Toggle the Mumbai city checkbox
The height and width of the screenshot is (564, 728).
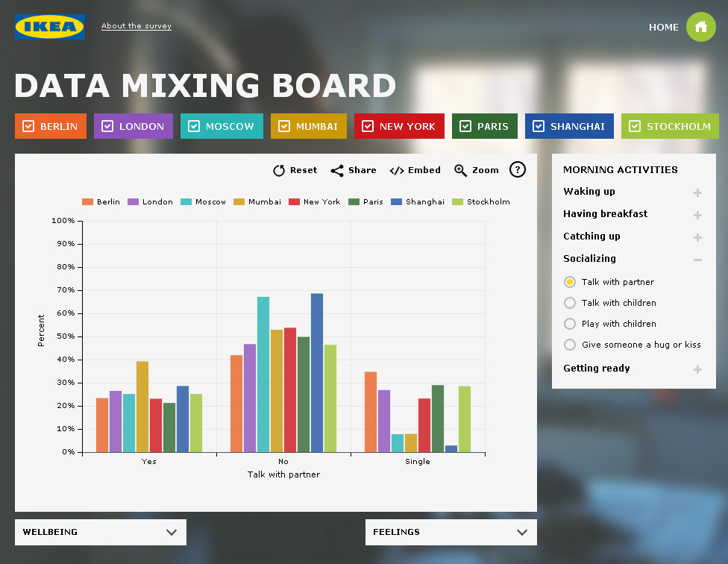click(284, 127)
